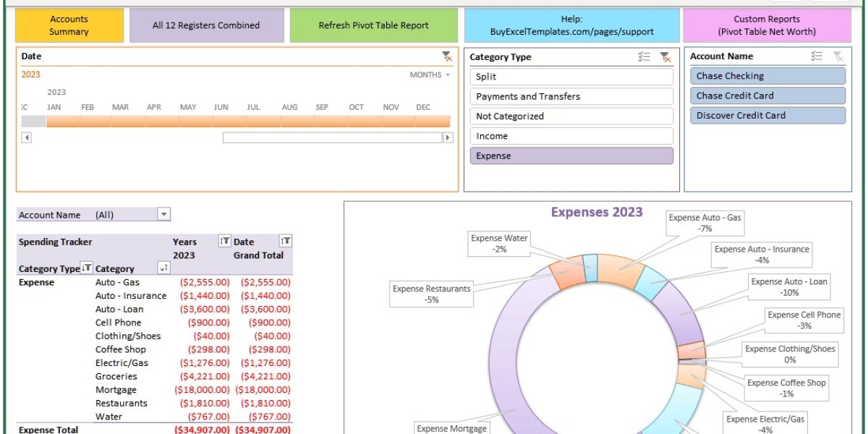Click the Groceries category cell
The height and width of the screenshot is (434, 868).
coord(116,376)
